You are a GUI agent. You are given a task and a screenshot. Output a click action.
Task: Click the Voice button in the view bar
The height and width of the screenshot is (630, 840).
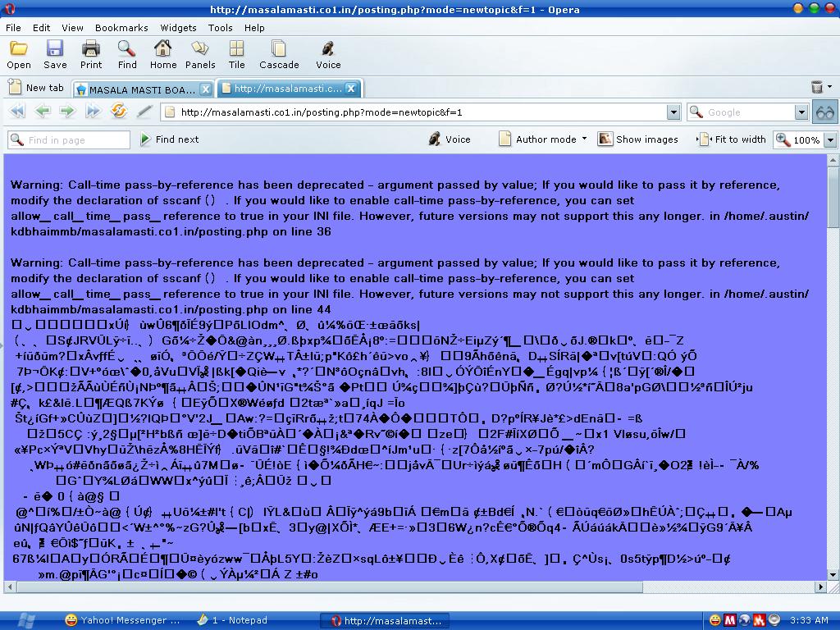pos(450,139)
